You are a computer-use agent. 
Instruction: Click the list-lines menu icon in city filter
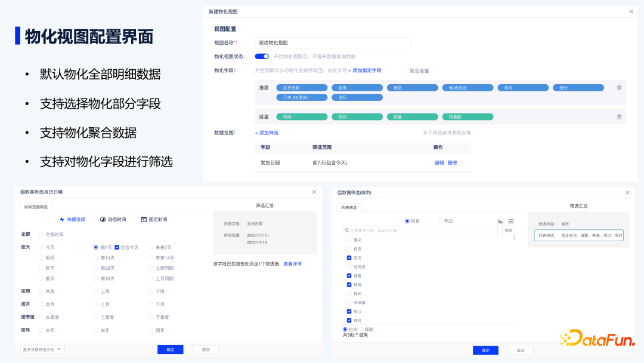pos(511,221)
